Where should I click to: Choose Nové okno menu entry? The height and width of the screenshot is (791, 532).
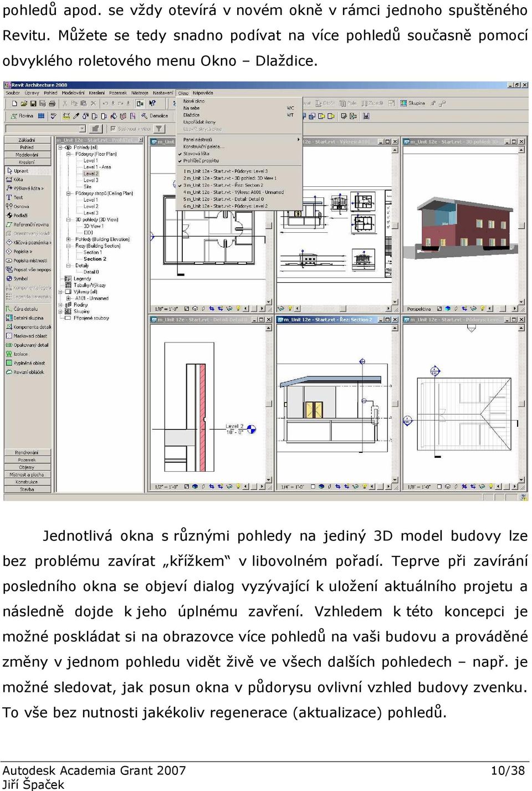click(x=238, y=101)
